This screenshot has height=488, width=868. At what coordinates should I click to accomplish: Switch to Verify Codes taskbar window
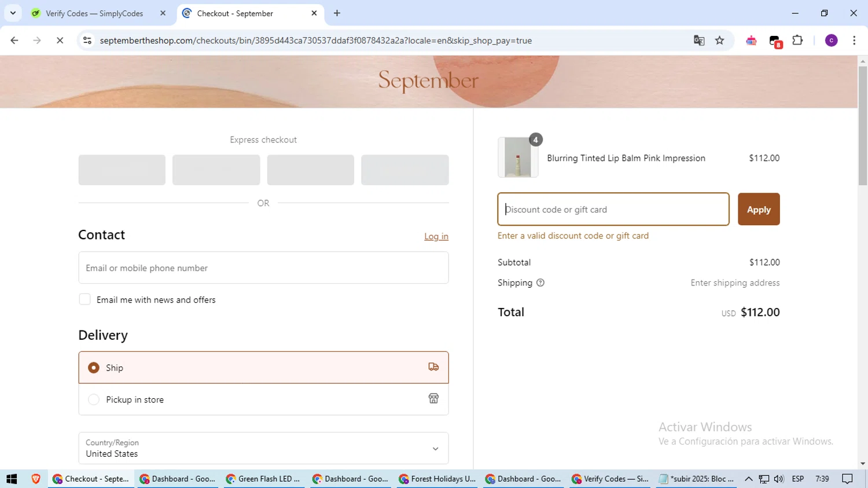(610, 479)
